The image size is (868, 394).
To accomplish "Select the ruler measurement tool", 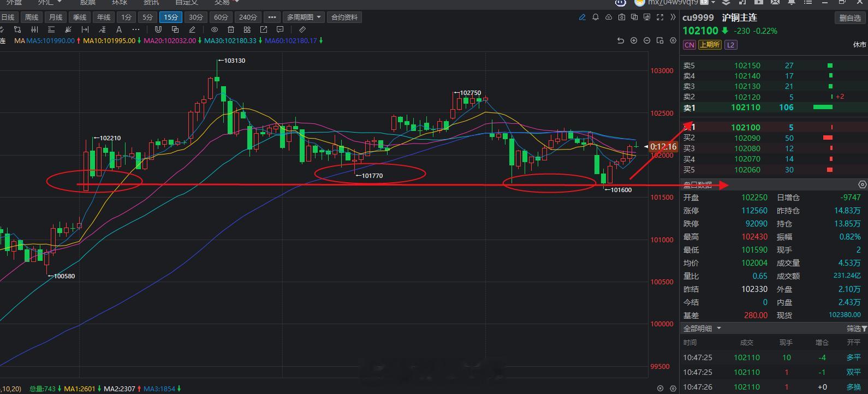I will [x=302, y=29].
